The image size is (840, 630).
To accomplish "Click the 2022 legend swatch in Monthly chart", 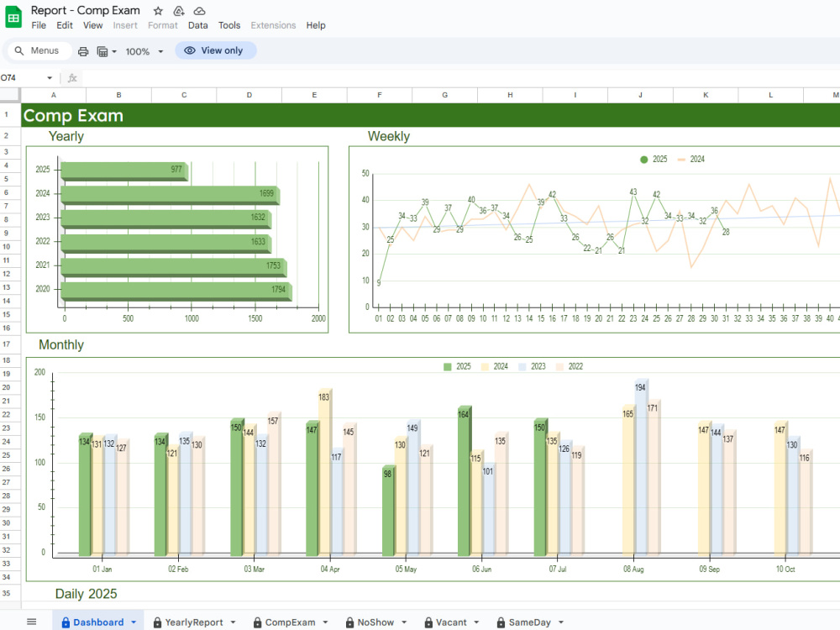I will 559,367.
